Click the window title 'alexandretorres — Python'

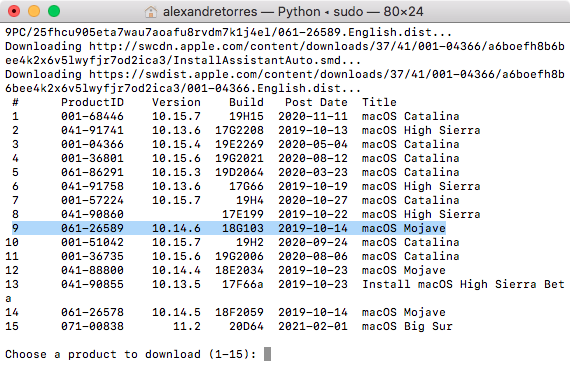click(x=241, y=12)
